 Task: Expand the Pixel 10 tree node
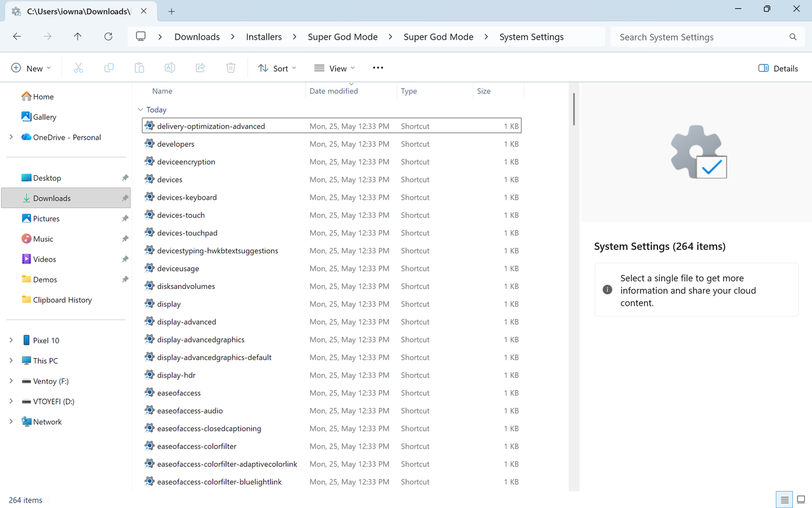(x=11, y=340)
